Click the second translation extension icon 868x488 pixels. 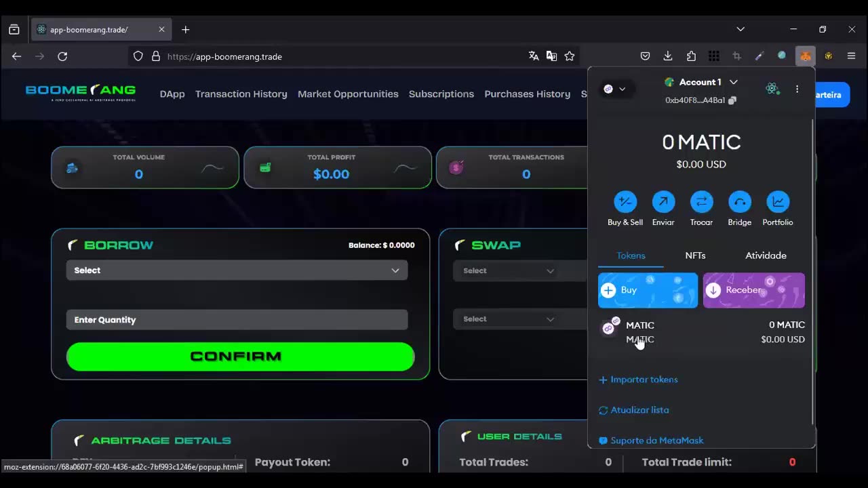point(551,56)
